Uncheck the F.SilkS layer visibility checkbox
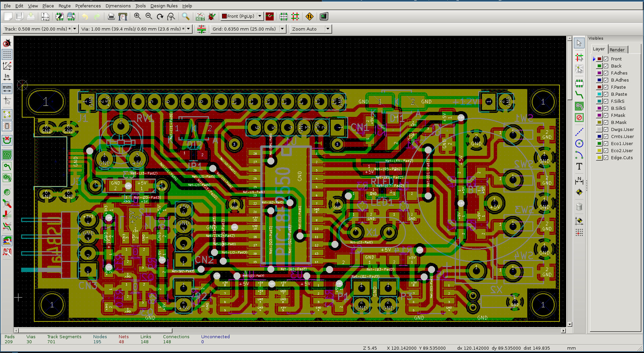Viewport: 644px width, 353px height. [x=606, y=101]
